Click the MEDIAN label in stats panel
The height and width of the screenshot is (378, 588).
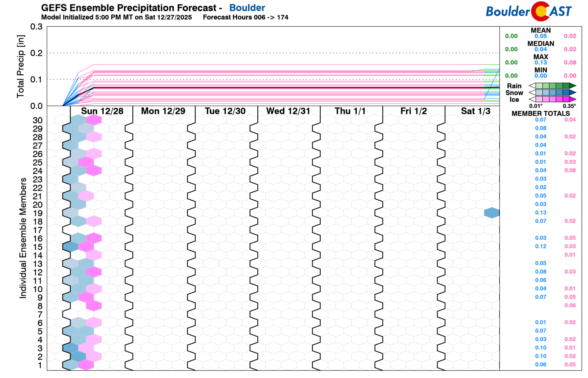tap(540, 44)
